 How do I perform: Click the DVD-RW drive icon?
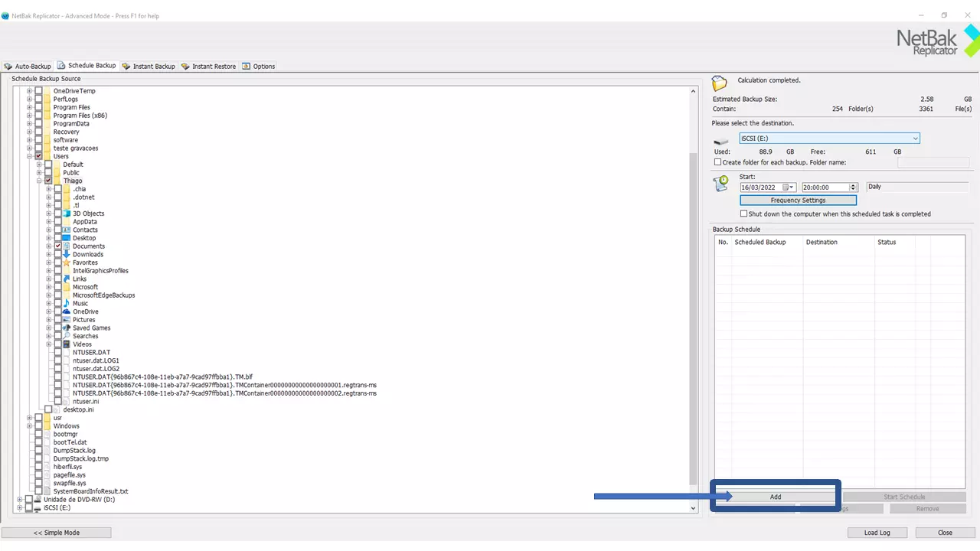(38, 500)
